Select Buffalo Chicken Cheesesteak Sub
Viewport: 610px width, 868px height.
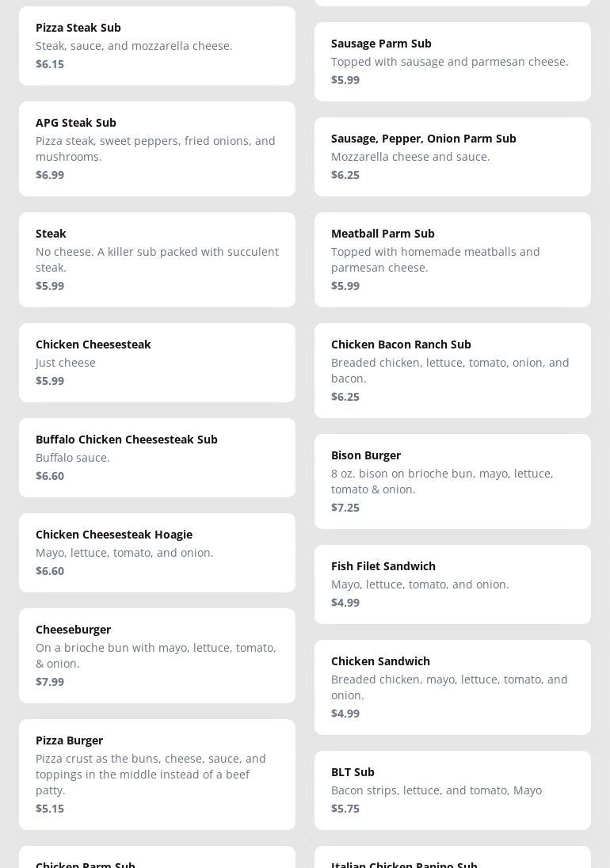coord(157,458)
